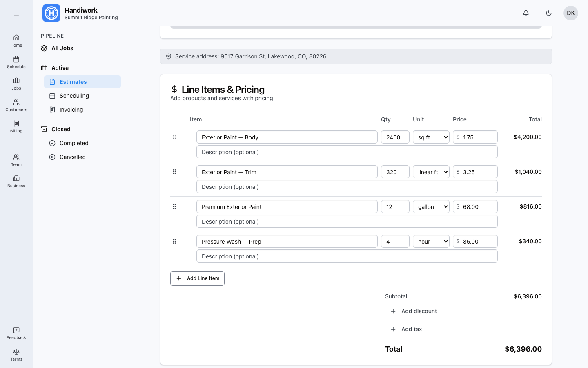The width and height of the screenshot is (588, 368).
Task: Open unit dropdown showing gallon
Action: pyautogui.click(x=431, y=206)
